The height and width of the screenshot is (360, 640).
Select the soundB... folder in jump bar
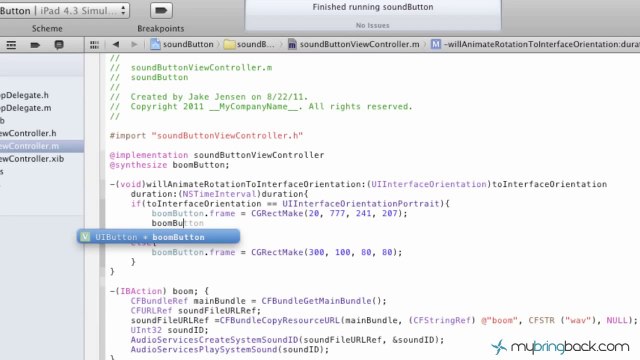(x=249, y=44)
